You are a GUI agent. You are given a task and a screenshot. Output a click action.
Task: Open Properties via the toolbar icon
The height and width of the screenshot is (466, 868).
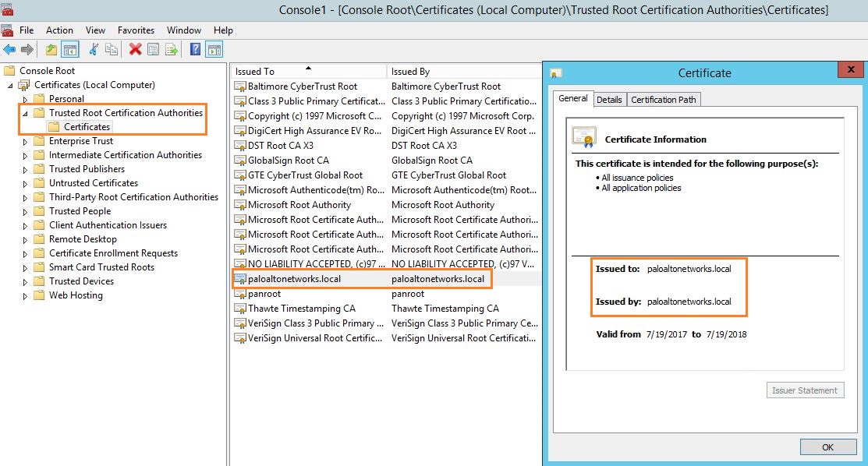pos(154,50)
